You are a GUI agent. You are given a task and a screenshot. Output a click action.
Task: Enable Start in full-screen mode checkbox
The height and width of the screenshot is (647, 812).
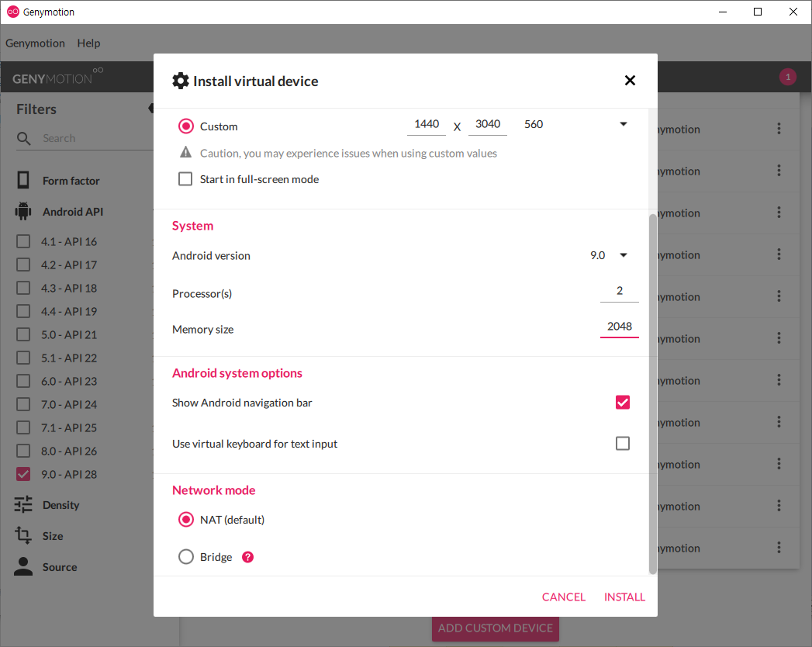[x=185, y=179]
